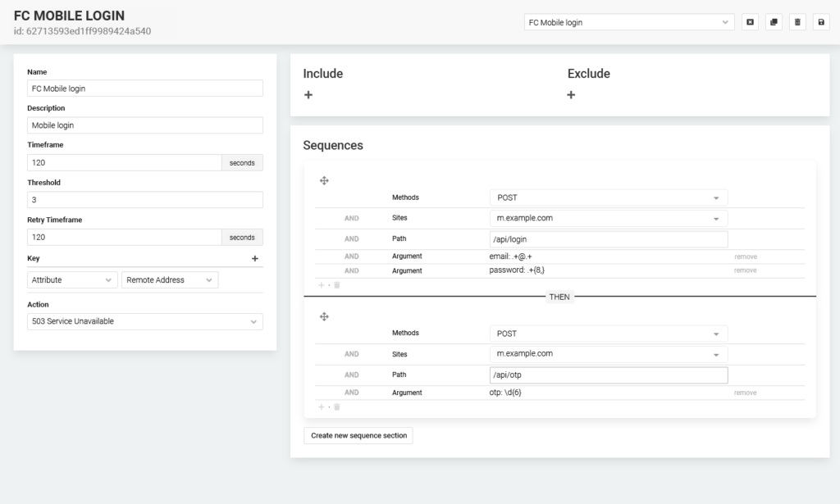The width and height of the screenshot is (840, 504).
Task: Open the Remote Address dropdown
Action: (170, 279)
